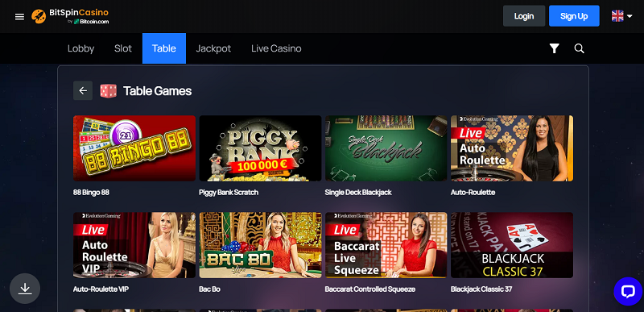Click the download arrow circle icon

click(25, 289)
